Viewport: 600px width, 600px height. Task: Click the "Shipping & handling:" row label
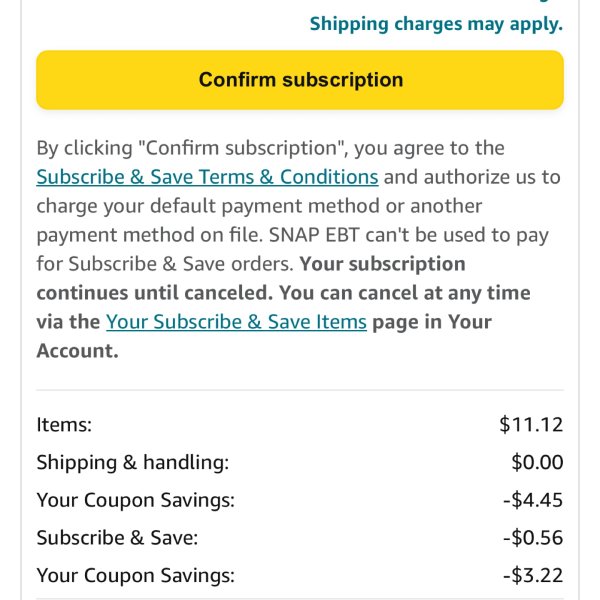(132, 462)
